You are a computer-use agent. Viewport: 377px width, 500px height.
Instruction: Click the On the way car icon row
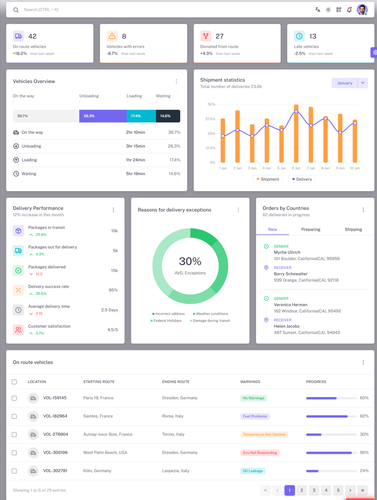16,132
